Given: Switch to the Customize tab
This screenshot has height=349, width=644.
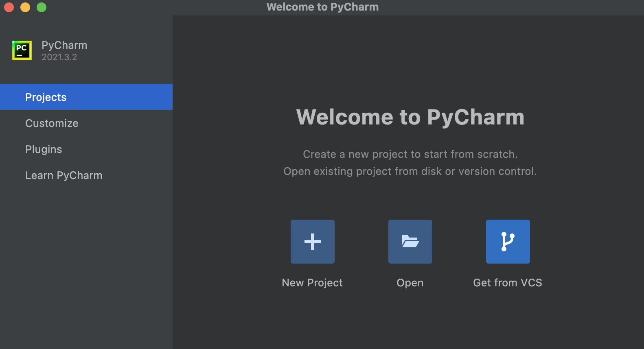Looking at the screenshot, I should click(x=86, y=123).
